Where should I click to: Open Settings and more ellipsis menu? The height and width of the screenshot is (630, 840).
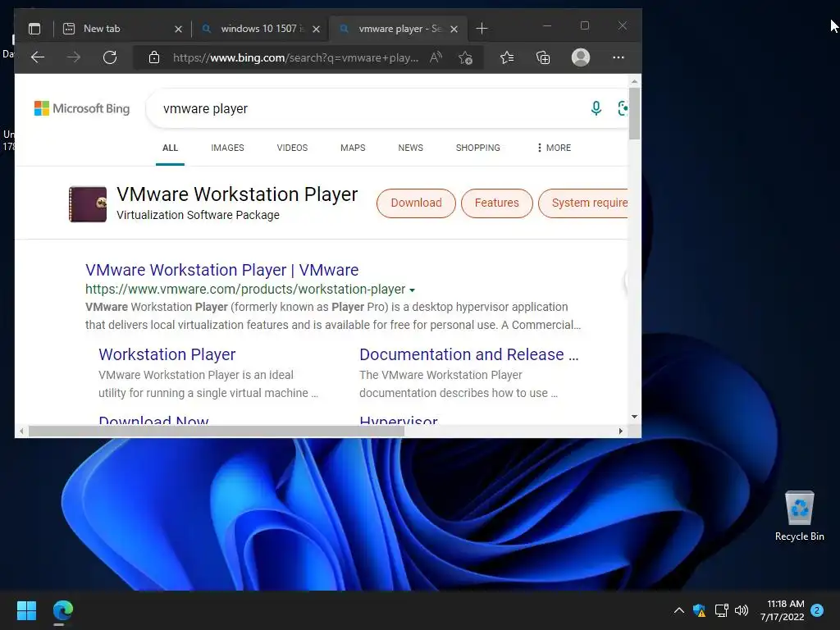click(x=619, y=57)
